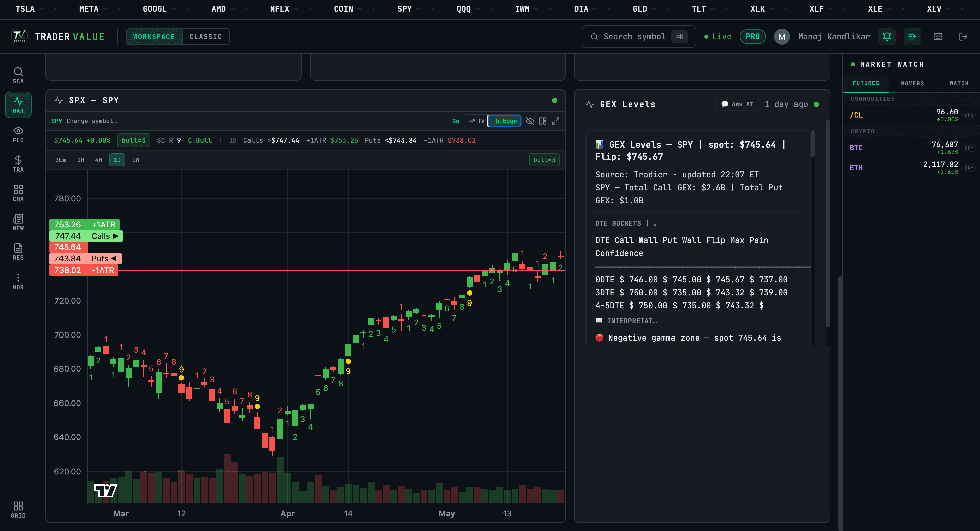
Task: Open the MOVERS tab
Action: 912,83
